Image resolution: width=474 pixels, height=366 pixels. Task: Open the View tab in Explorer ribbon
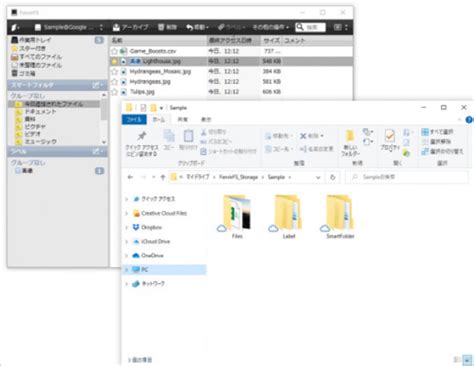(206, 119)
